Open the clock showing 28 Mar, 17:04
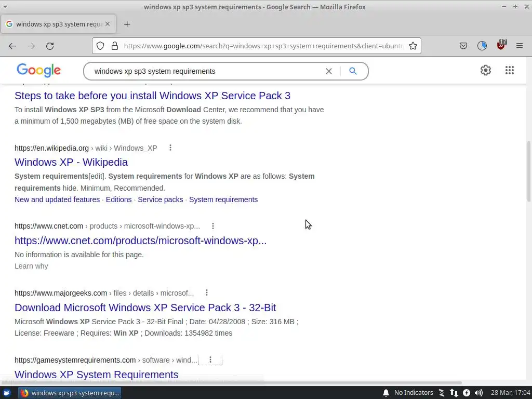 (510, 393)
